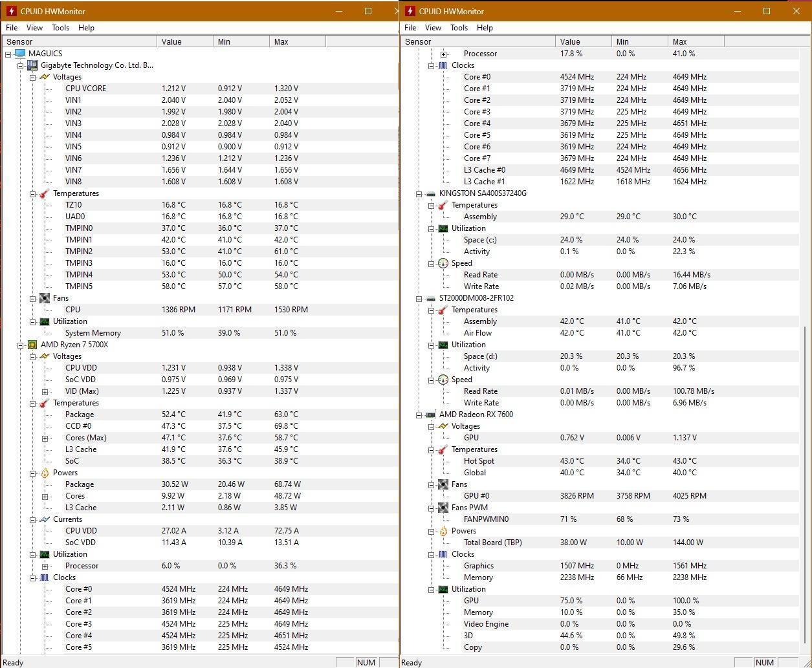Open Tools menu in left HWMonitor window
This screenshot has width=812, height=668.
click(x=61, y=28)
